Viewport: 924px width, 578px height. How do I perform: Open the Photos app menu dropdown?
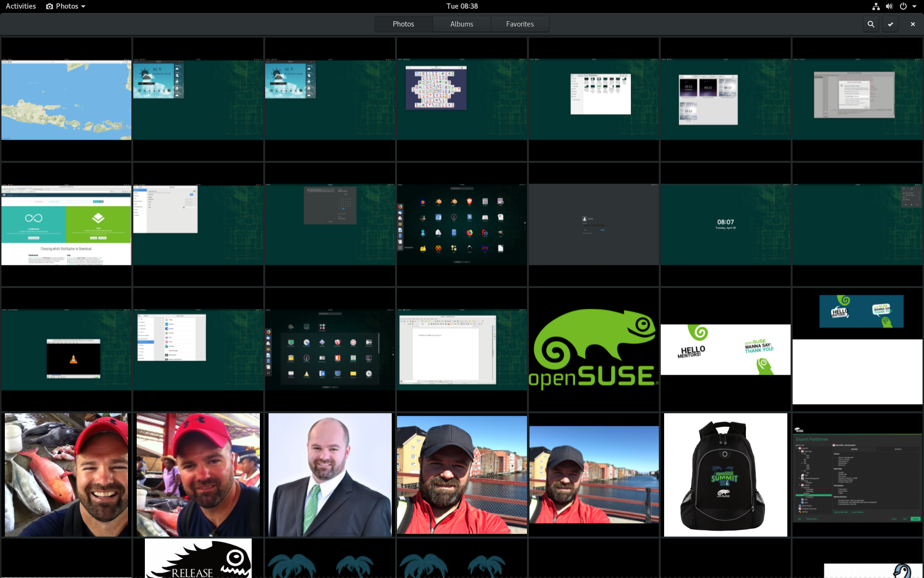(x=65, y=6)
